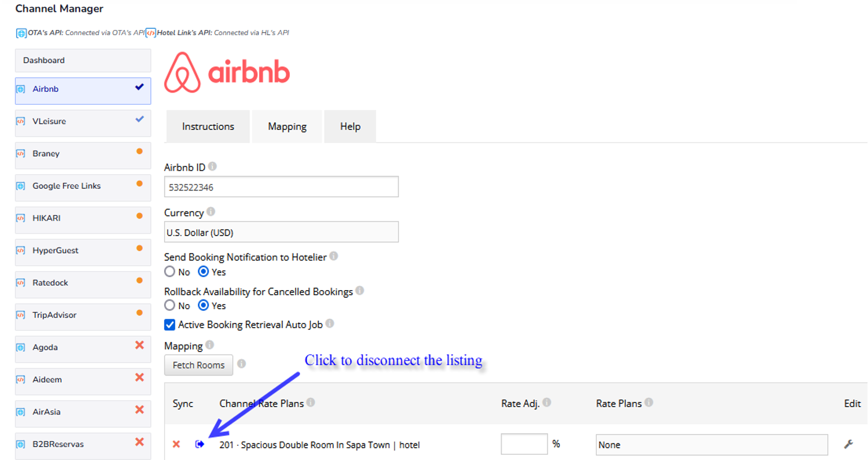
Task: Open the Rate Plans None dropdown
Action: click(x=712, y=444)
